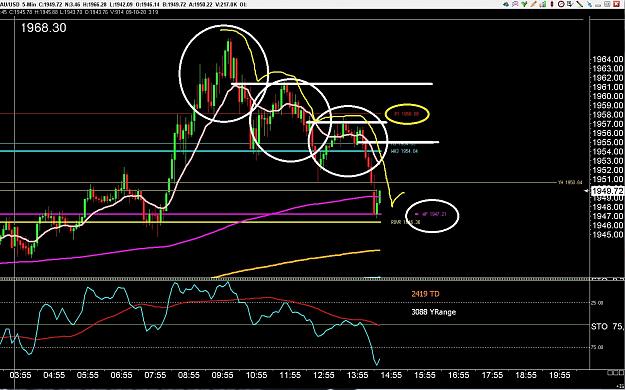The width and height of the screenshot is (625, 390).
Task: Click the 1961.00 price axis label
Action: click(608, 87)
